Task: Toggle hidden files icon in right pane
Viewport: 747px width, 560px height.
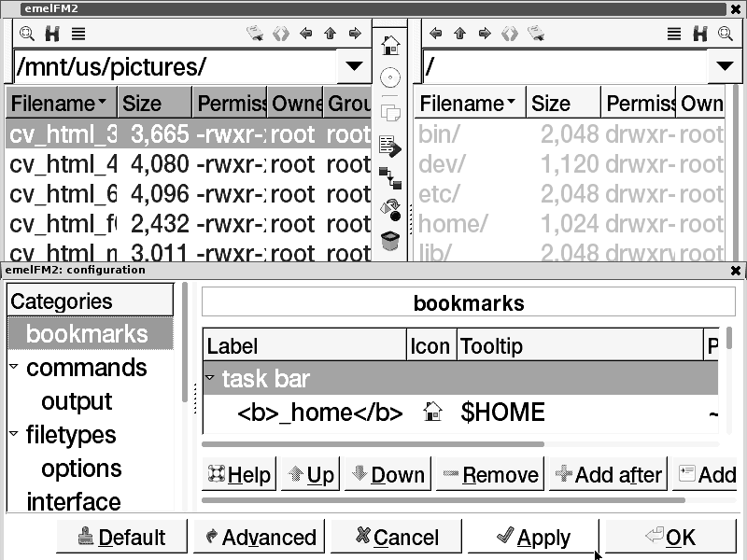Action: pos(699,34)
